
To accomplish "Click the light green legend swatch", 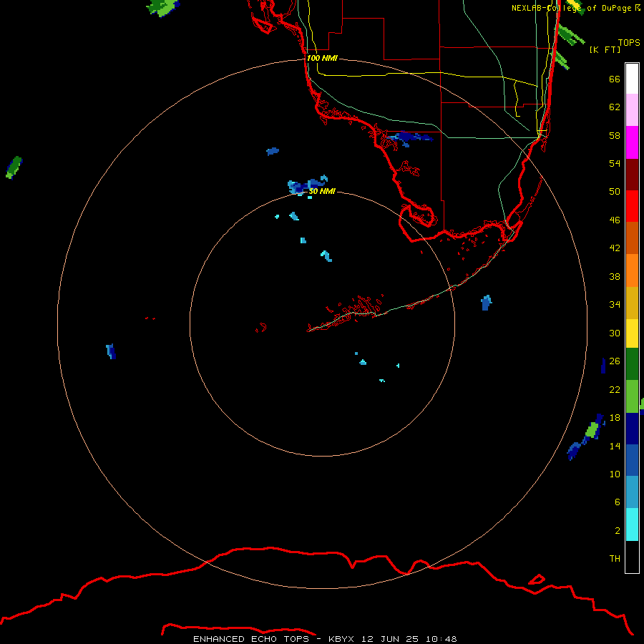I will (632, 396).
